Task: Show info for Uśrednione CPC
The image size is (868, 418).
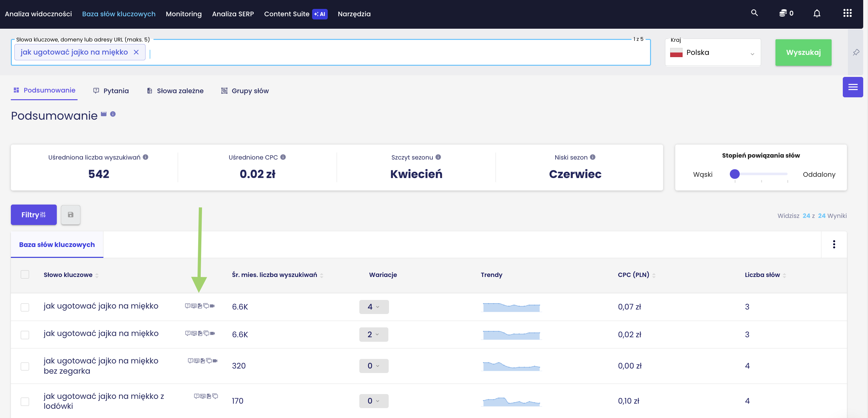Action: (283, 157)
